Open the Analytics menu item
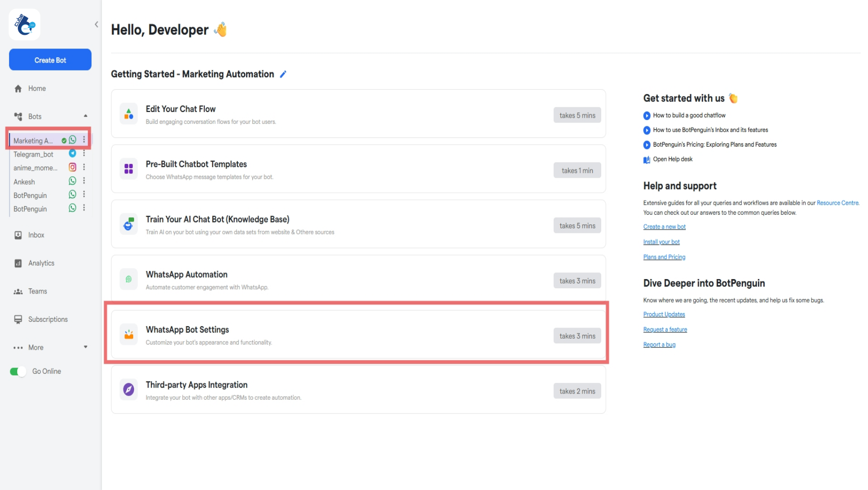868x490 pixels. click(41, 263)
